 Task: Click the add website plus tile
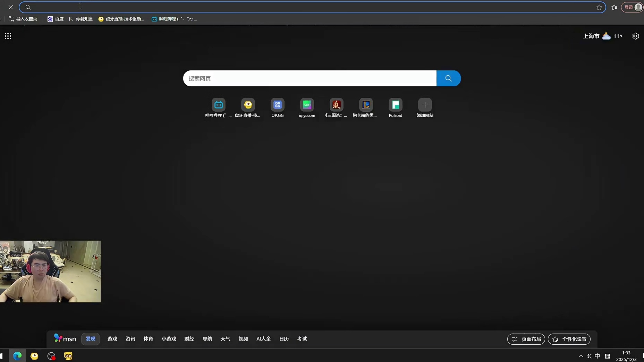click(425, 105)
